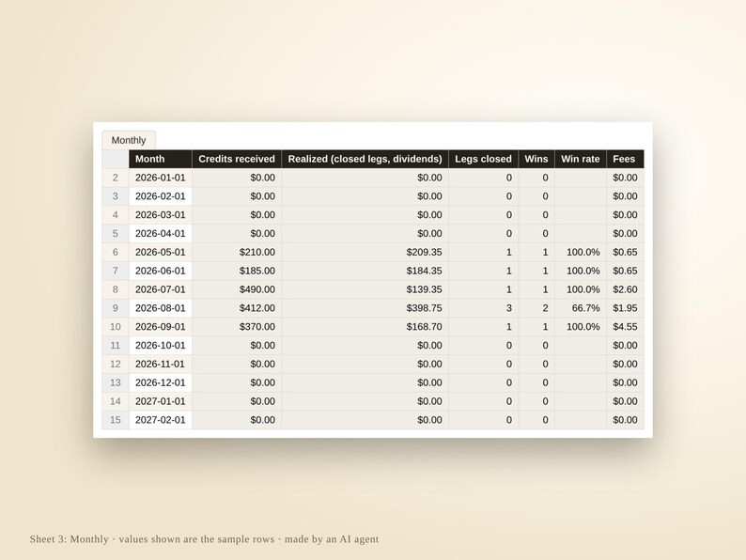Click the 100.0% win rate for 2026-05-01

coord(581,252)
